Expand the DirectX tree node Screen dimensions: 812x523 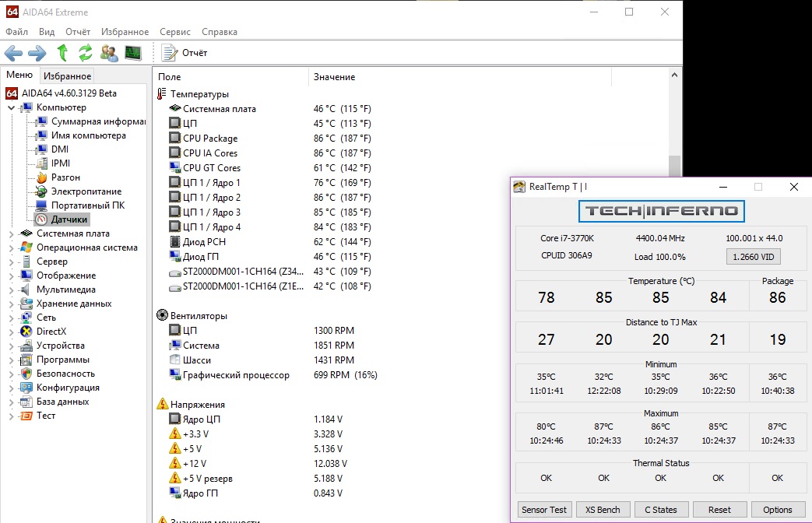(x=12, y=332)
